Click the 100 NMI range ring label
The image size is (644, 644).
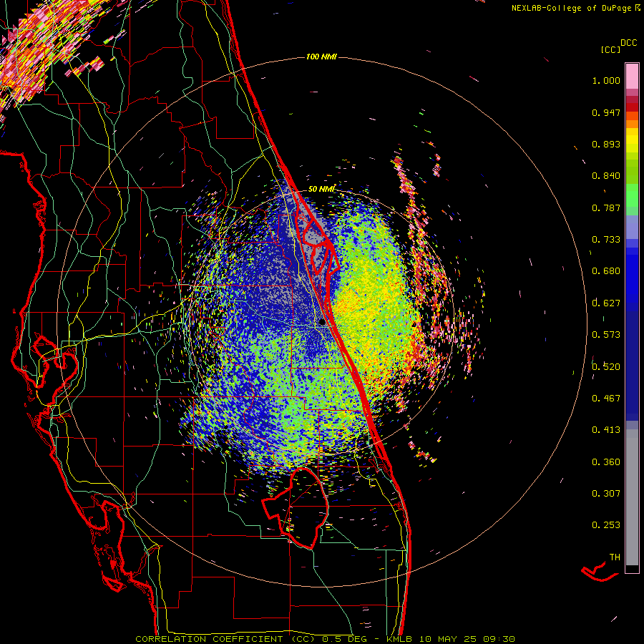[321, 57]
